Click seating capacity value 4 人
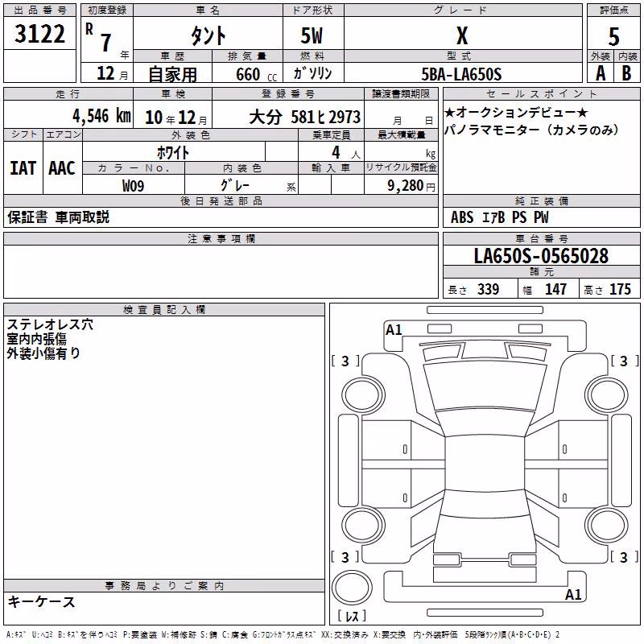The image size is (644, 644). (x=346, y=153)
